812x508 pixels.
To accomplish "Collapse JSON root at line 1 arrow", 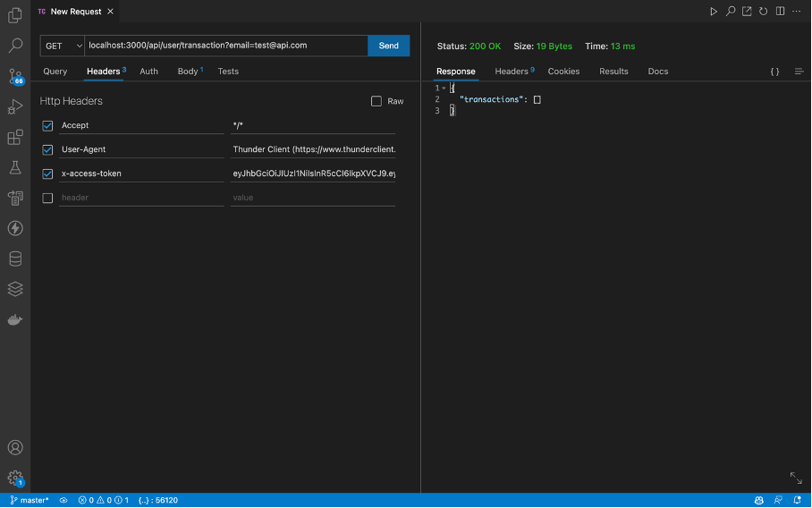I will 444,88.
